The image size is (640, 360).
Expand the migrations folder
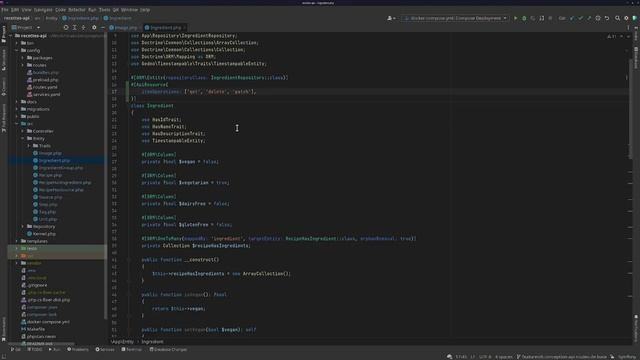point(17,109)
